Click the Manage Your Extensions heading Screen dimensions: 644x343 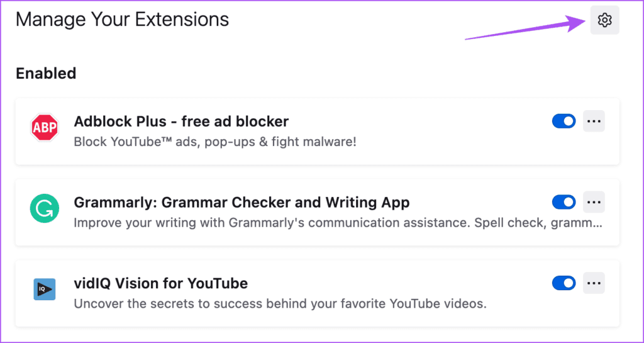coord(122,20)
